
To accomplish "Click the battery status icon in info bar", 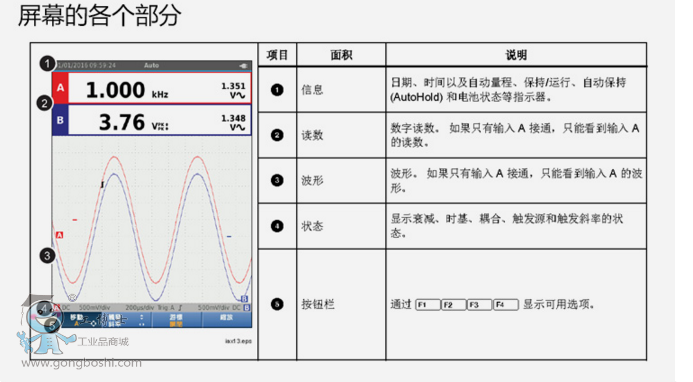I will (x=243, y=65).
